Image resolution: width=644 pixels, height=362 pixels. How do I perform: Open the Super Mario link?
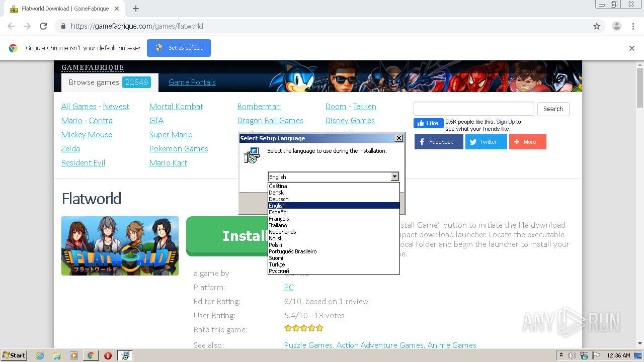tap(171, 135)
